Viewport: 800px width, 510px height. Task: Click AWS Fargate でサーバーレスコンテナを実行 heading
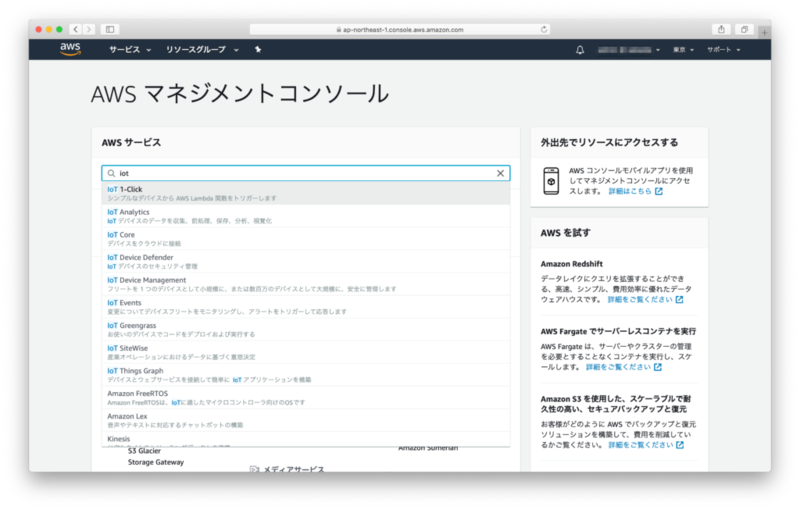tap(618, 332)
